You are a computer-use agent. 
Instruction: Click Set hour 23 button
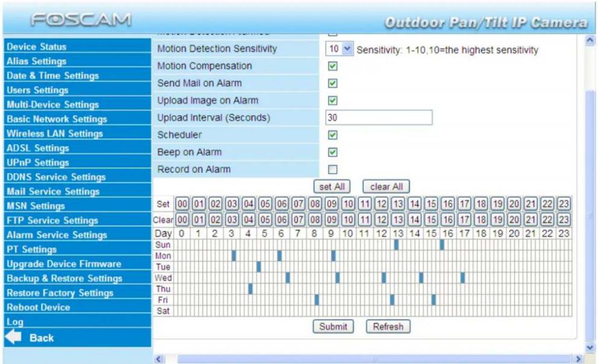563,203
